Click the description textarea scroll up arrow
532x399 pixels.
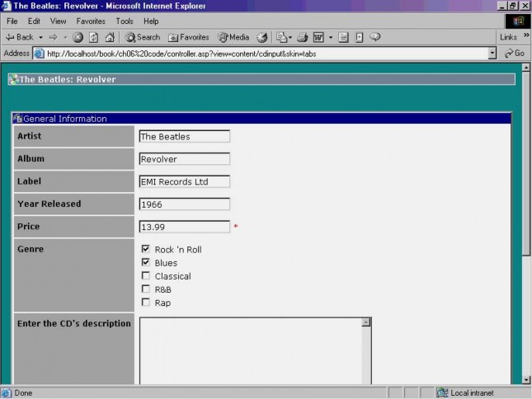tap(365, 322)
